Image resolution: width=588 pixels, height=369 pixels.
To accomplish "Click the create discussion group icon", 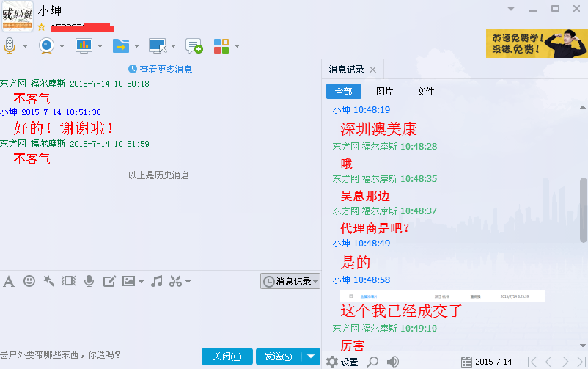I will [x=194, y=45].
